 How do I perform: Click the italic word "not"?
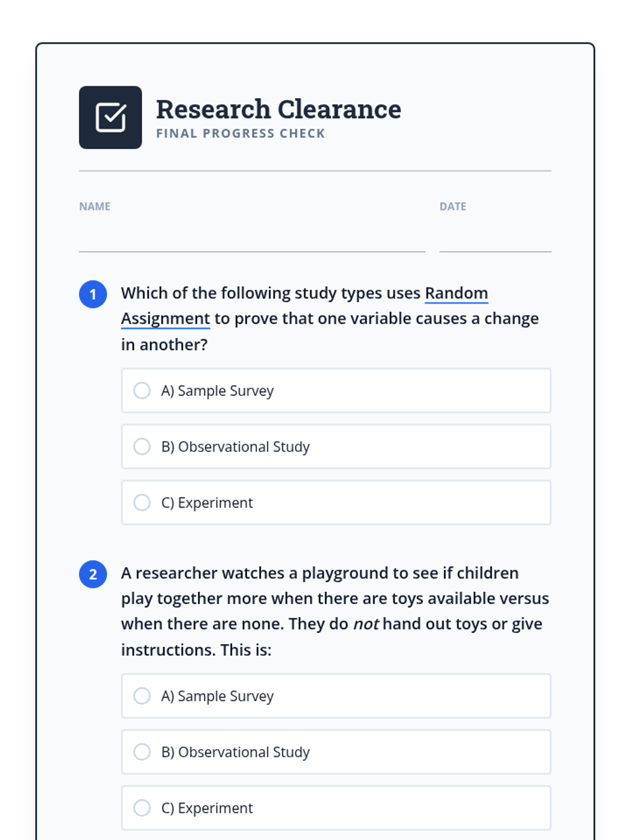[366, 624]
